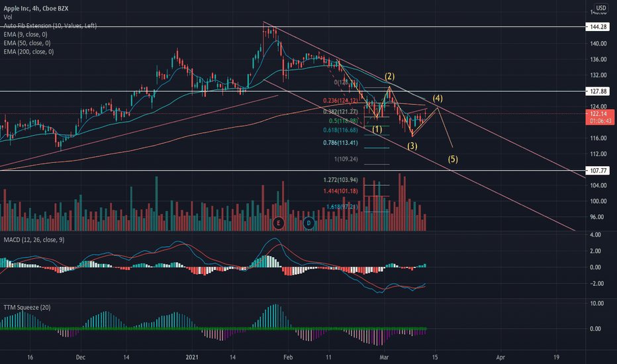The width and height of the screenshot is (617, 364).
Task: Select the Vol indicator legend
Action: (8, 17)
